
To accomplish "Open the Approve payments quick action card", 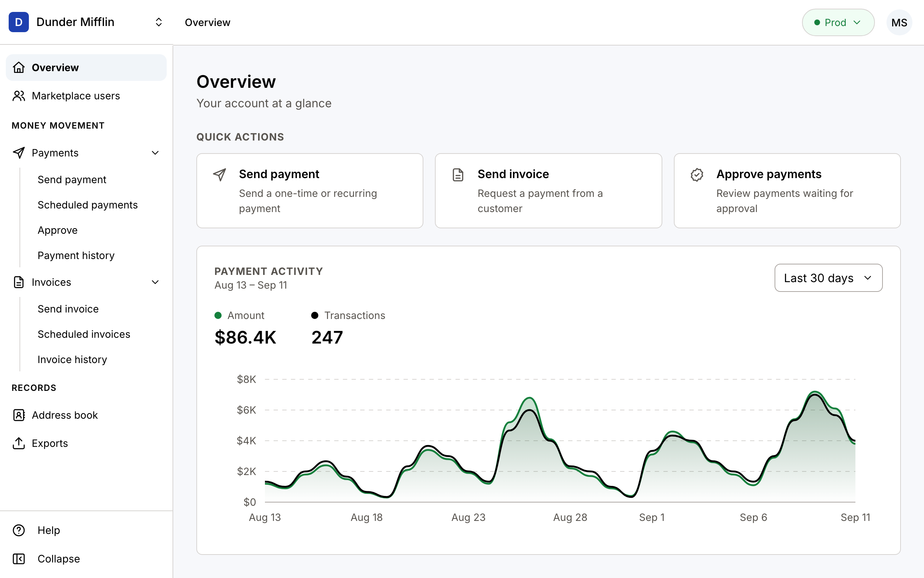I will tap(787, 191).
